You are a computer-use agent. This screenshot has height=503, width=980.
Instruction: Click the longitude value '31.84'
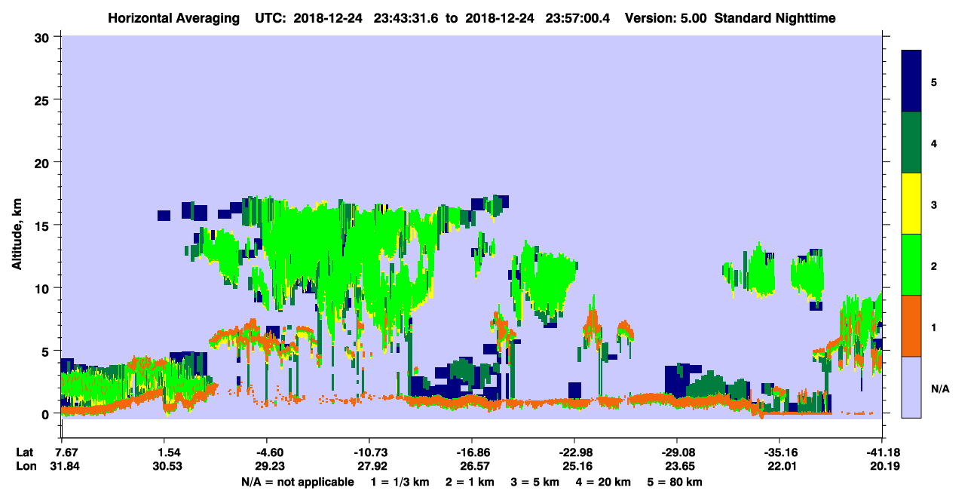pyautogui.click(x=66, y=466)
